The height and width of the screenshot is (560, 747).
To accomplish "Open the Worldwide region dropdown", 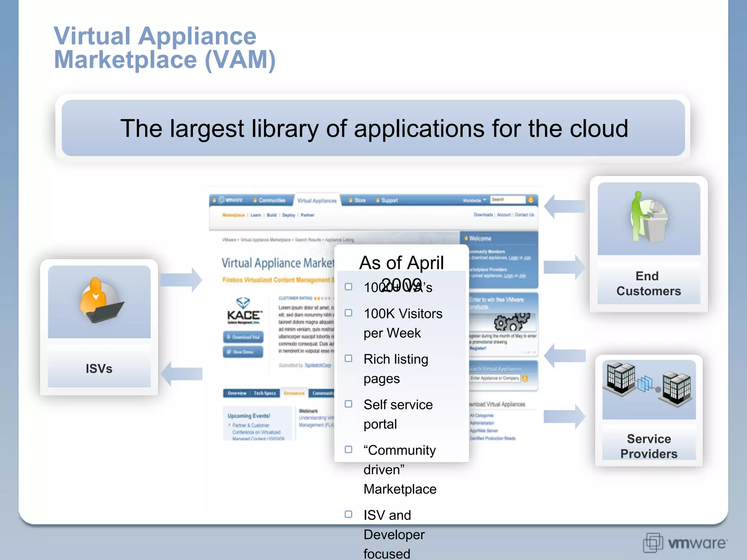I will point(474,200).
